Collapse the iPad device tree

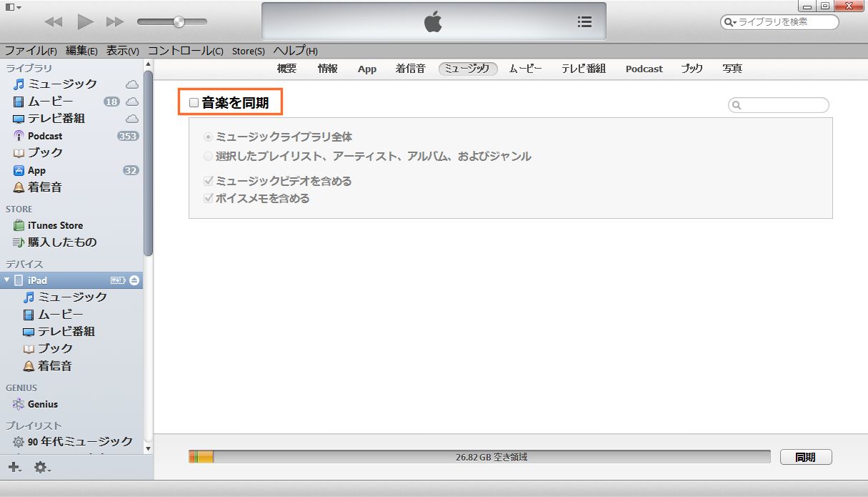(7, 280)
